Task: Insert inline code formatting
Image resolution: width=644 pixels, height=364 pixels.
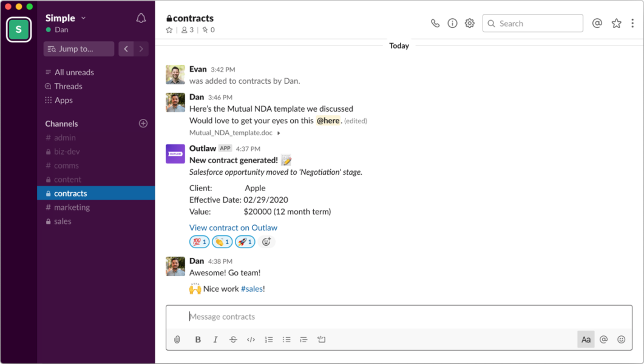Action: (x=251, y=339)
